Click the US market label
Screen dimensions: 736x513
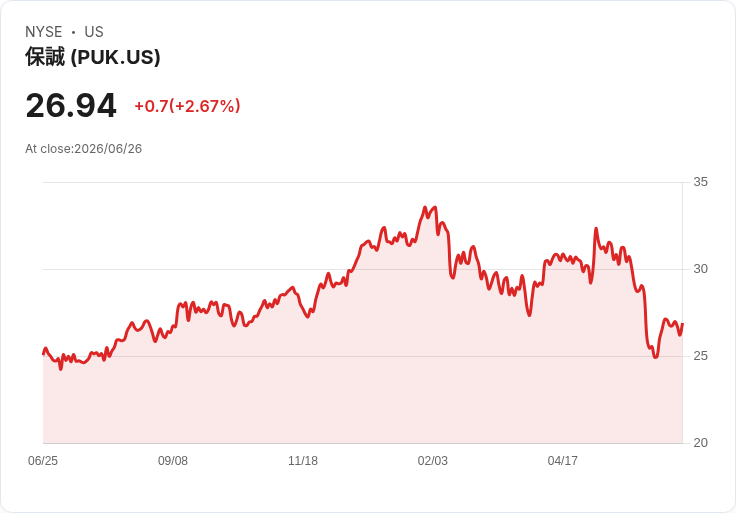[x=94, y=32]
